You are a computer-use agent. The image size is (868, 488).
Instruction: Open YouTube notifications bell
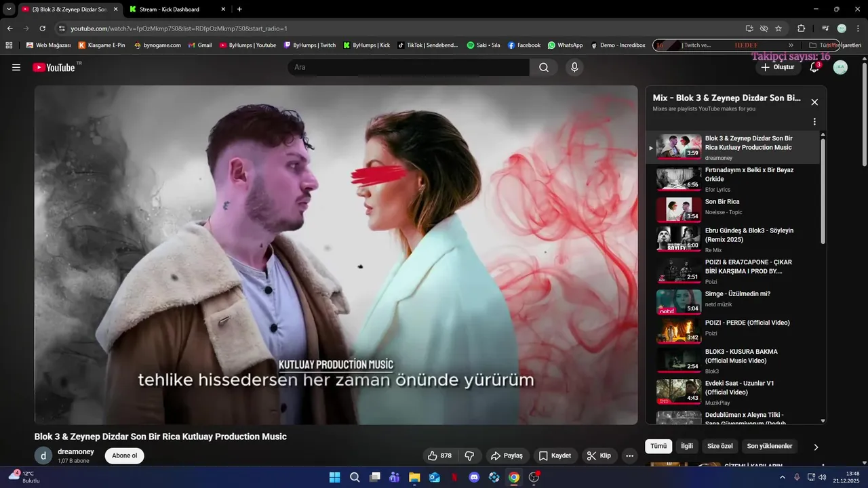point(815,67)
